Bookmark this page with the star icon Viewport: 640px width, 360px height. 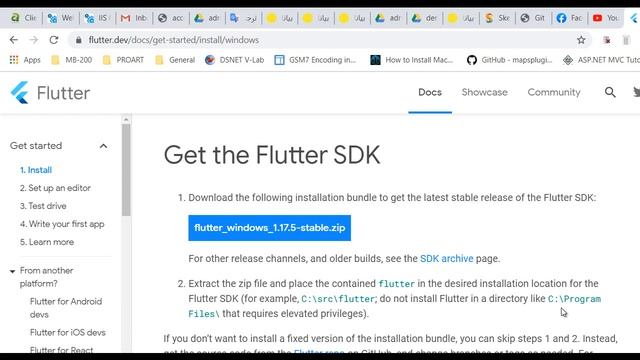coord(581,40)
